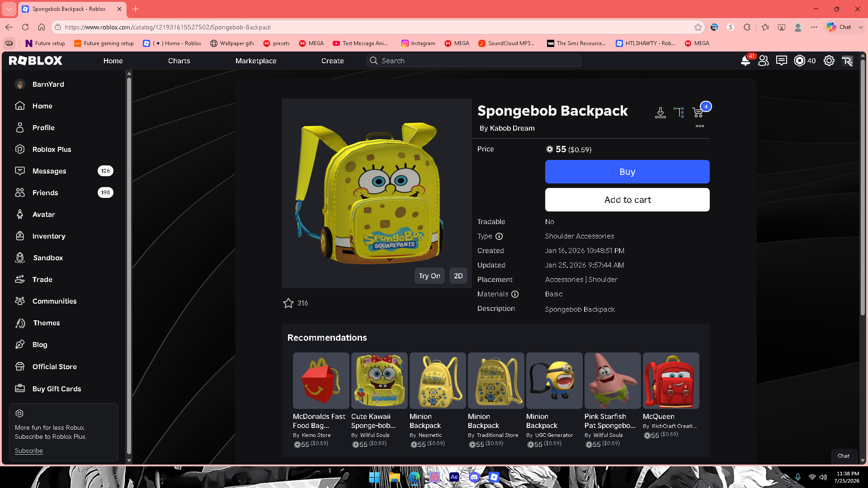Click the Roblox search field
868x488 pixels.
[x=474, y=61]
